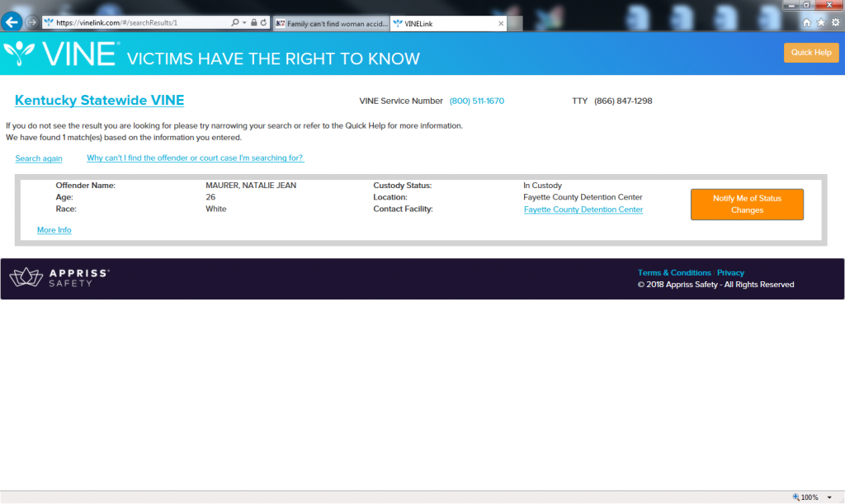This screenshot has width=845, height=504.
Task: Click the VINE logo in header
Action: click(x=60, y=54)
